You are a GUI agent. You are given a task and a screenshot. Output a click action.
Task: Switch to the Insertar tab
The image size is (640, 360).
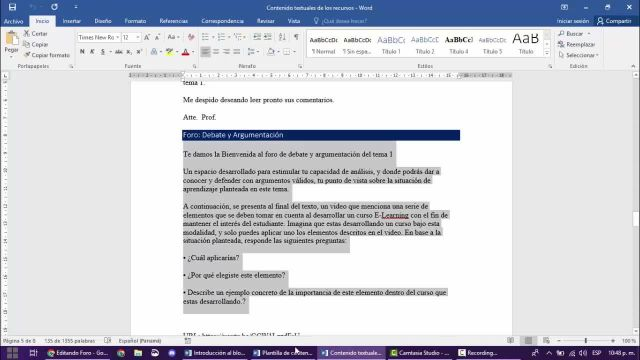click(71, 21)
